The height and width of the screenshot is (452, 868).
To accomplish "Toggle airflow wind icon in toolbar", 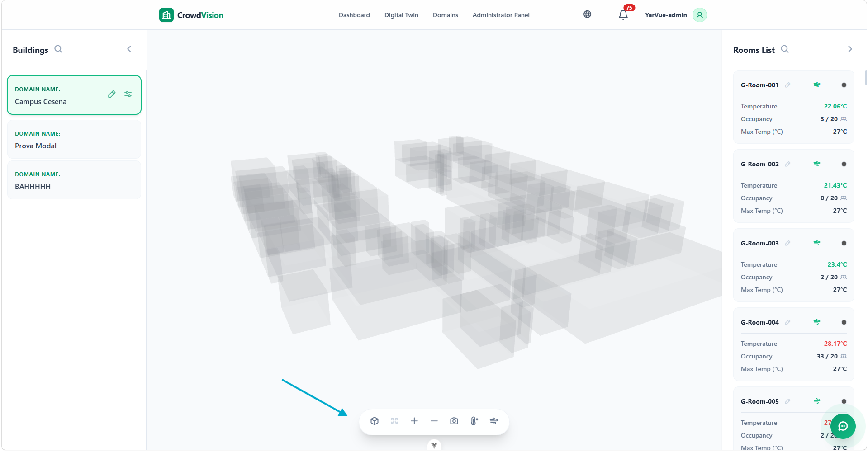I will pyautogui.click(x=494, y=421).
